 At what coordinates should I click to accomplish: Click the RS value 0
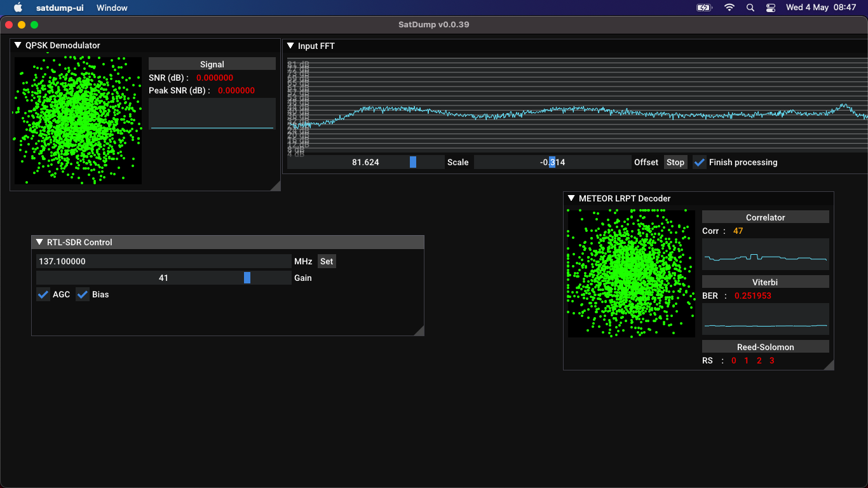(734, 360)
